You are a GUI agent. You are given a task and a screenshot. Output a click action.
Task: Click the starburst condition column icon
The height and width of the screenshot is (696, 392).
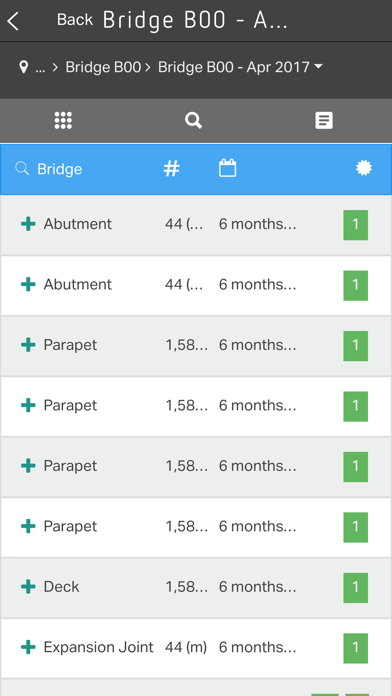364,168
